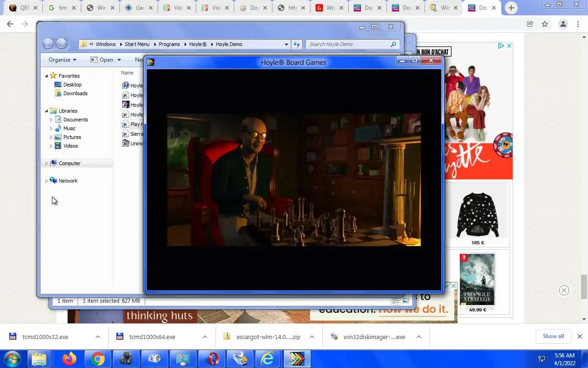Click the Network icon in navigation pane

53,180
